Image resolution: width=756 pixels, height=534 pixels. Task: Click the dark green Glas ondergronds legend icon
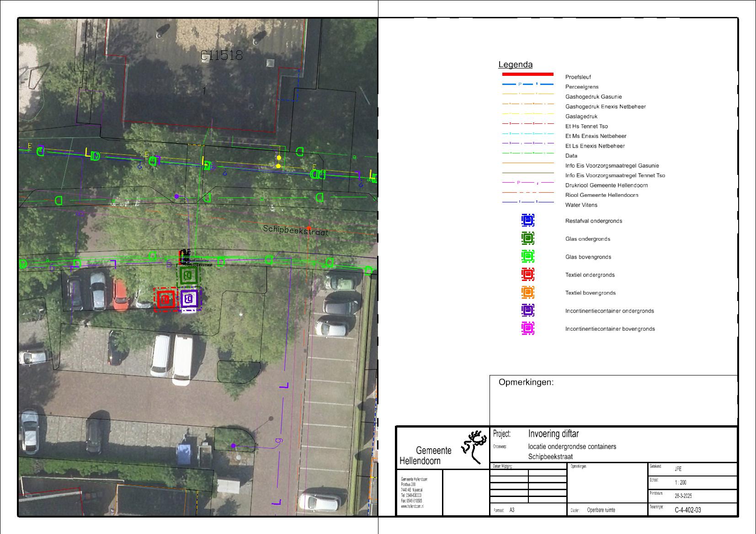click(x=527, y=238)
